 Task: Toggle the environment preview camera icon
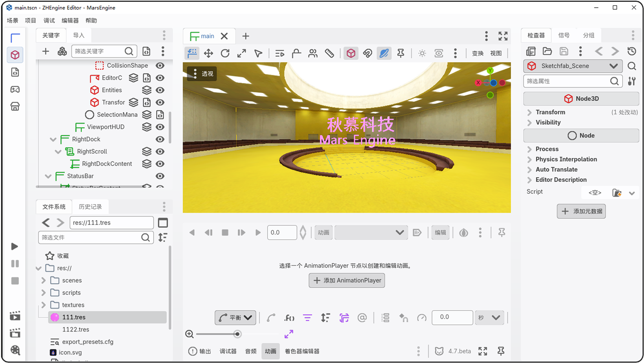click(x=439, y=53)
